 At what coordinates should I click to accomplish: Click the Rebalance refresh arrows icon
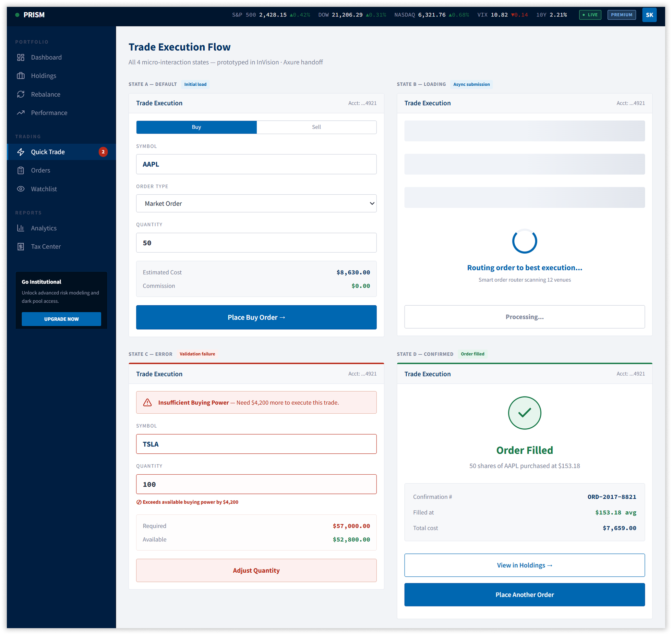21,94
